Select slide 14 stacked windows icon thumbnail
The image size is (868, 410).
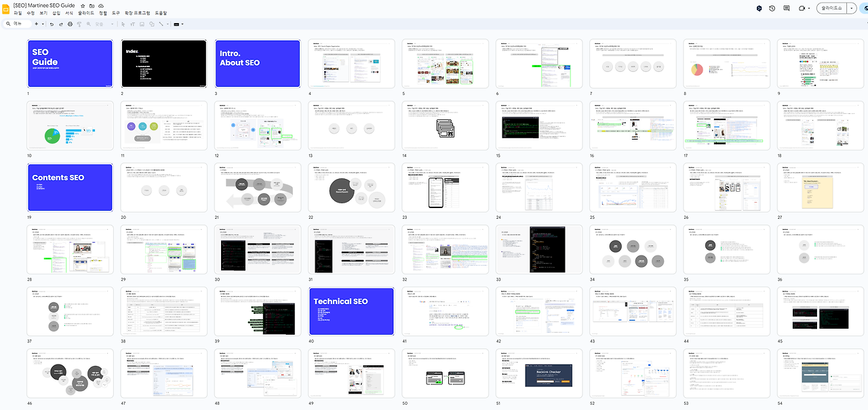pos(444,125)
